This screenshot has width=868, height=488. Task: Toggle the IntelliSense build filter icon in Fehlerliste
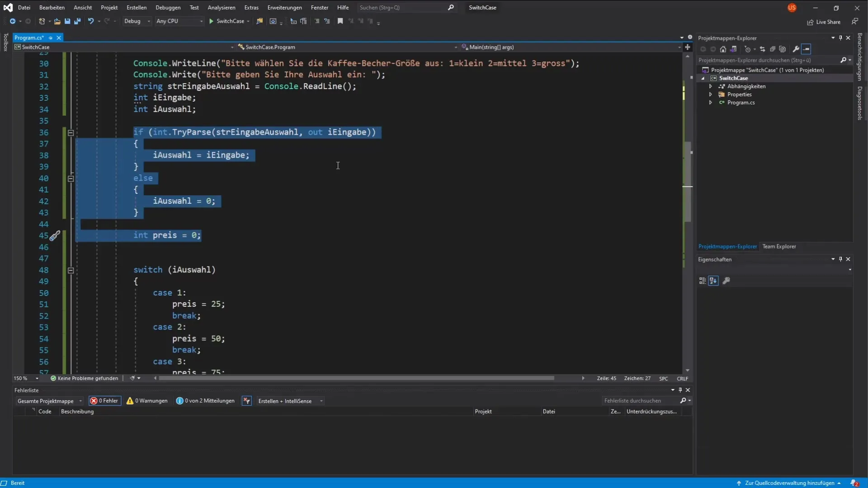(x=246, y=401)
